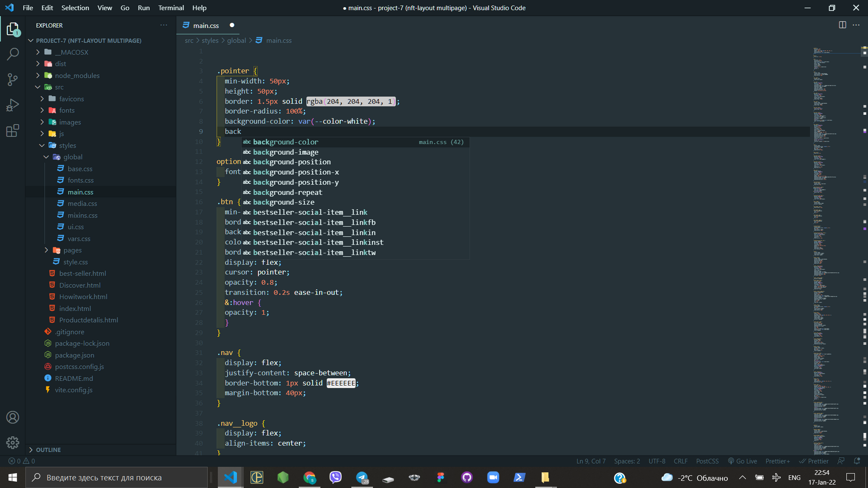
Task: Choose background-size autocomplete suggestion
Action: click(x=355, y=202)
